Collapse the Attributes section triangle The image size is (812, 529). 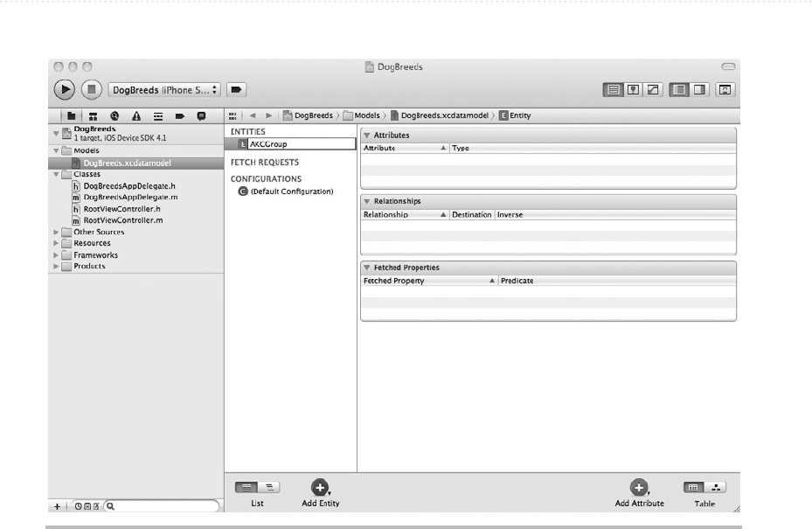point(366,136)
